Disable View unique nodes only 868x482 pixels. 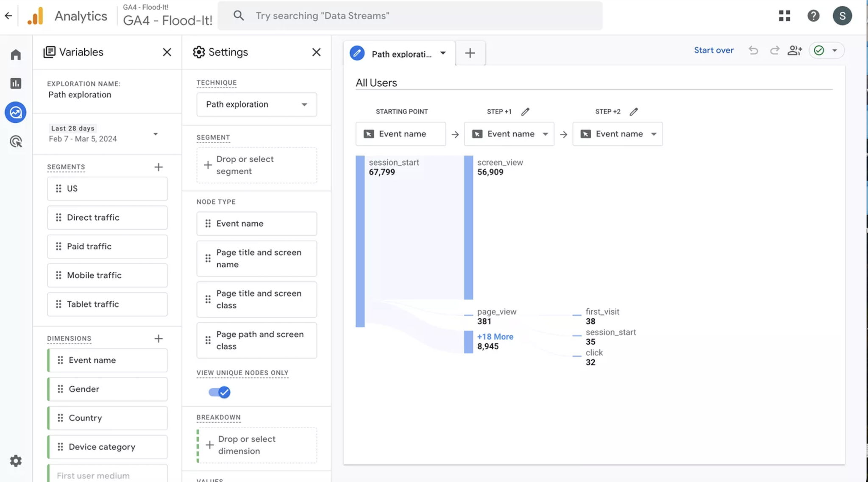coord(219,392)
